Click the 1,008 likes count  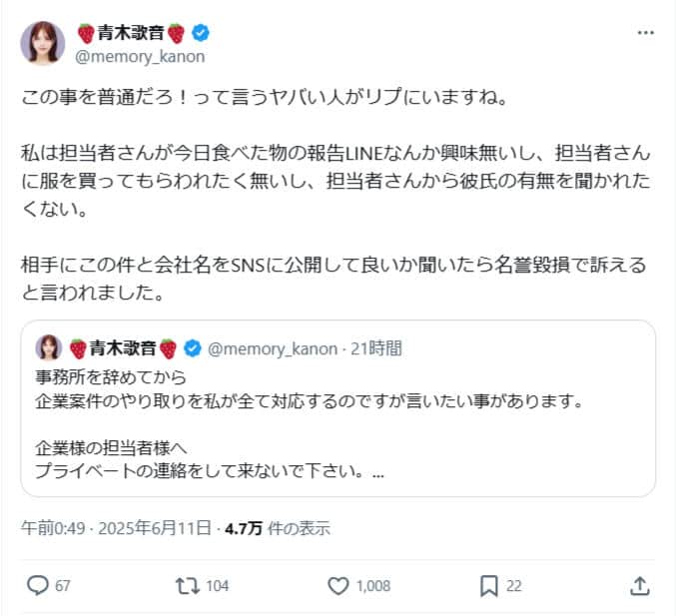tap(373, 586)
